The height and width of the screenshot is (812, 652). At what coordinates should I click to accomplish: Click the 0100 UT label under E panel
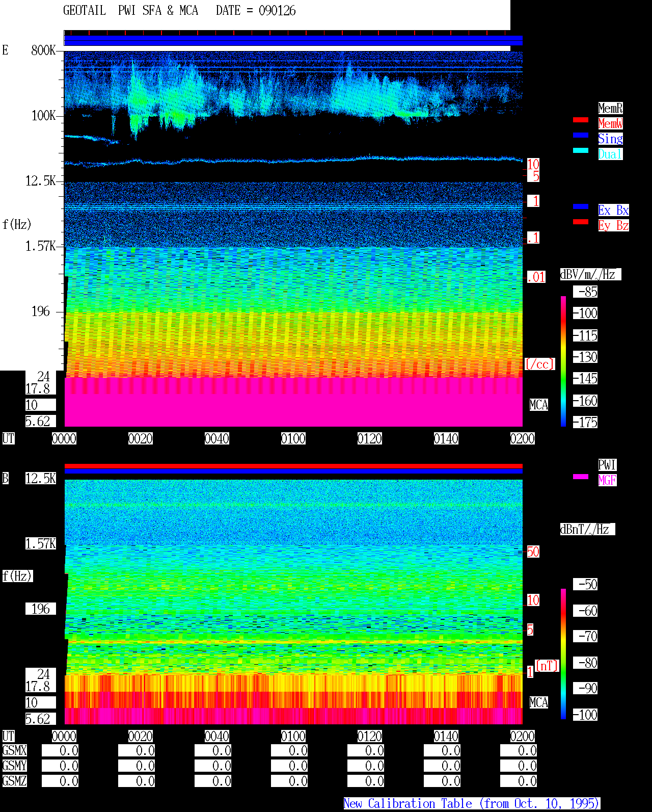click(x=293, y=438)
